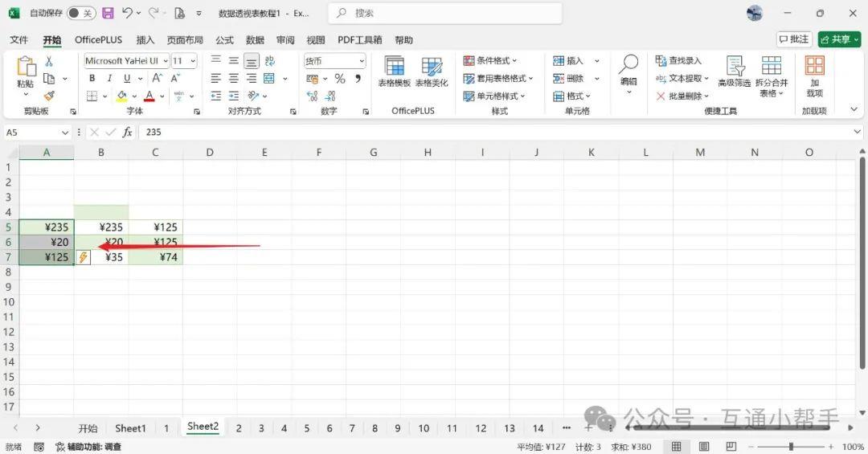The image size is (868, 454).
Task: Toggle Underline formatting button
Action: pos(127,79)
